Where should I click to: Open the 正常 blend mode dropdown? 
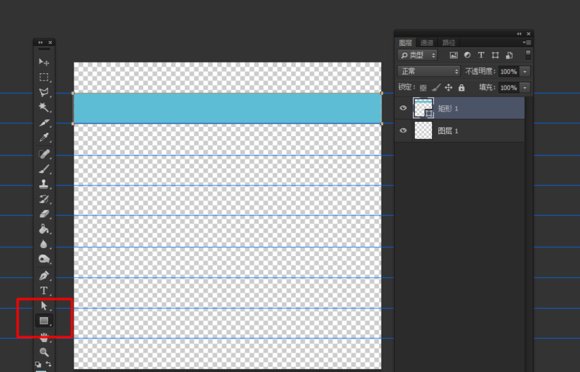[429, 71]
